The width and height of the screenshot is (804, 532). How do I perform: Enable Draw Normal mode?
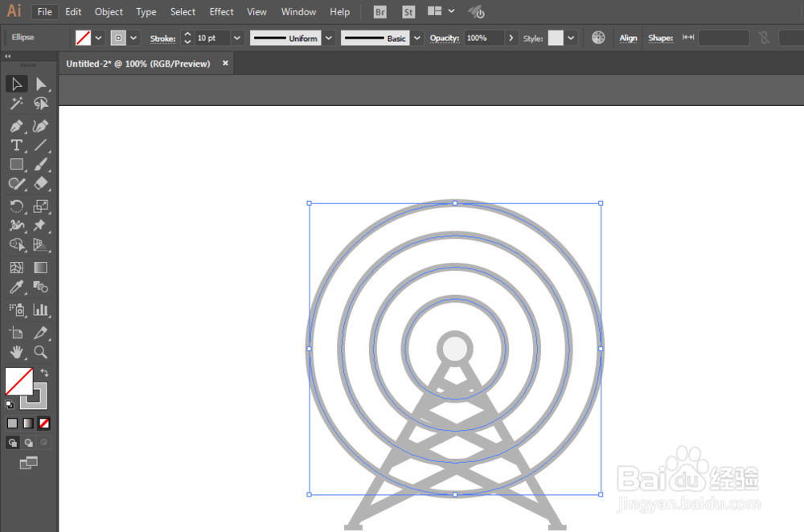13,442
